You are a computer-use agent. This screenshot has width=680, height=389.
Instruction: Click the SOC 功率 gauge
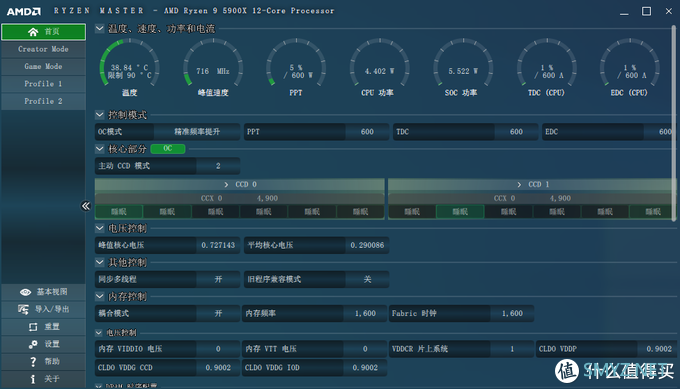pos(463,67)
